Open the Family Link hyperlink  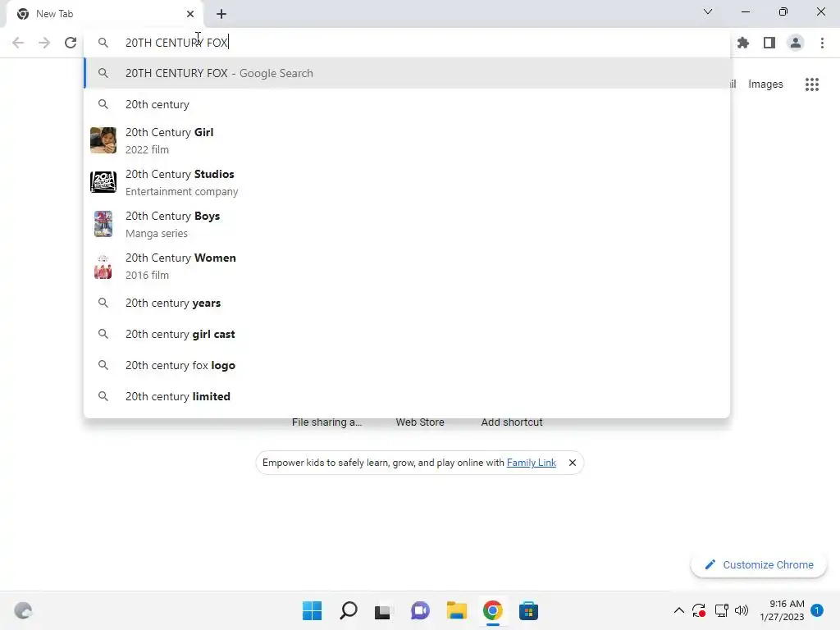coord(531,463)
